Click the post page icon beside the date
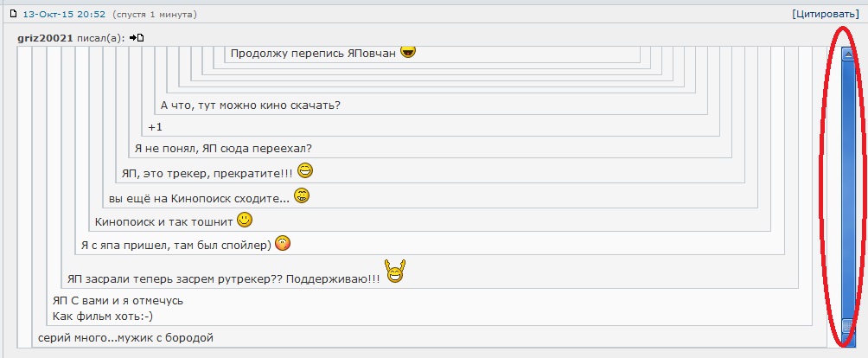This screenshot has height=358, width=868. 14,14
